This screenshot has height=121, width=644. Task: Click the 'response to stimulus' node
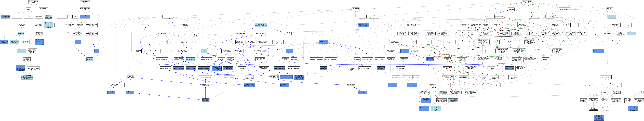pyautogui.click(x=610, y=9)
